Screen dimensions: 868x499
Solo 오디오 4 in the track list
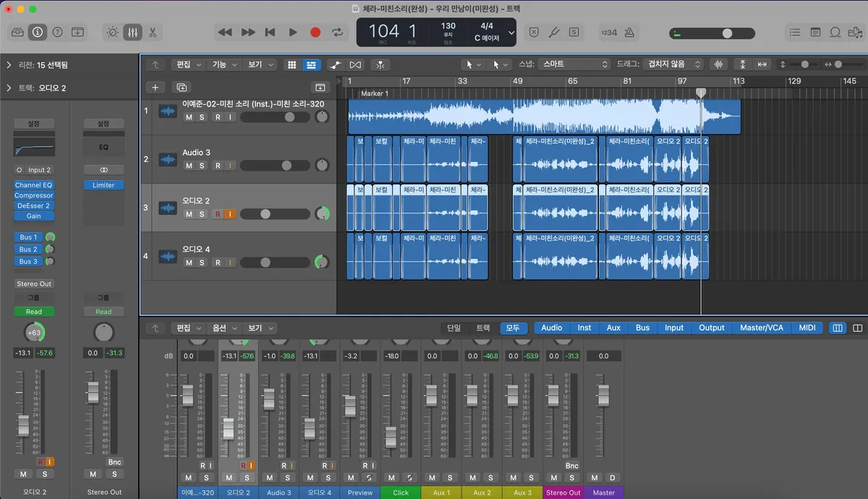[202, 263]
